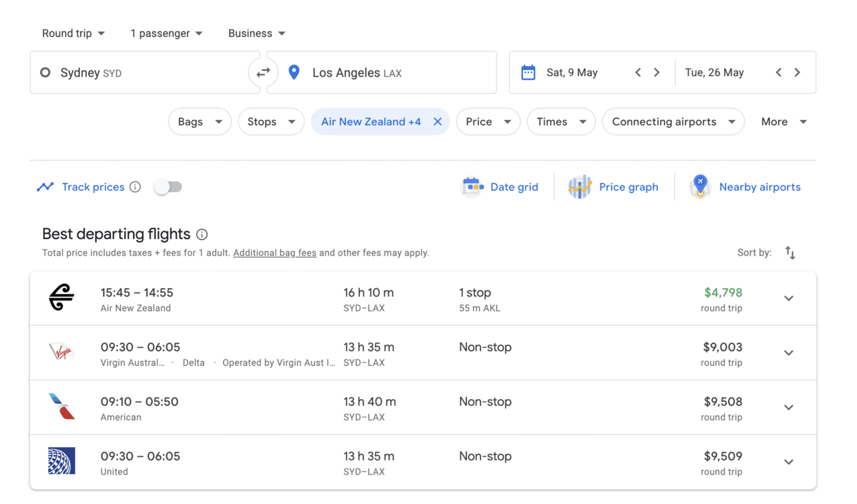The width and height of the screenshot is (857, 504).
Task: Open the Price graph view
Action: point(614,187)
